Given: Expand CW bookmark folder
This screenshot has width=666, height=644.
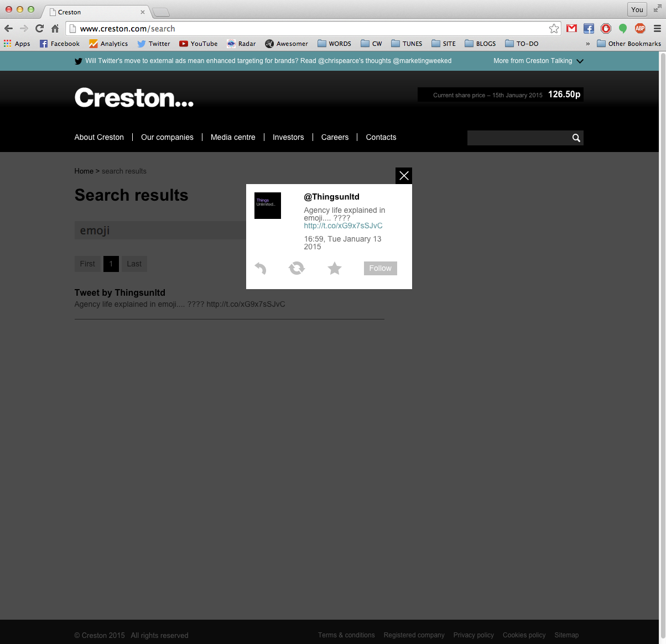Looking at the screenshot, I should coord(371,44).
